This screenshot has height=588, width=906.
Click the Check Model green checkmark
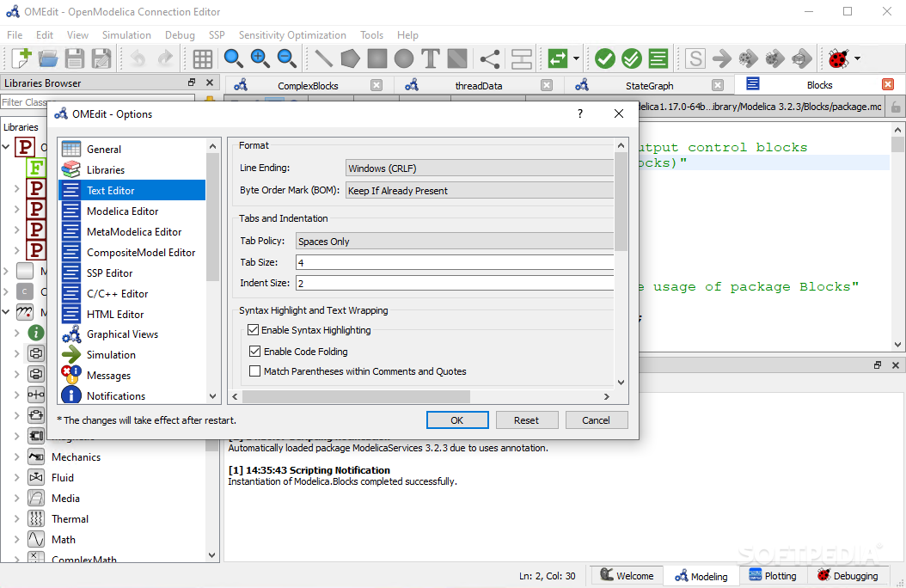coord(605,58)
